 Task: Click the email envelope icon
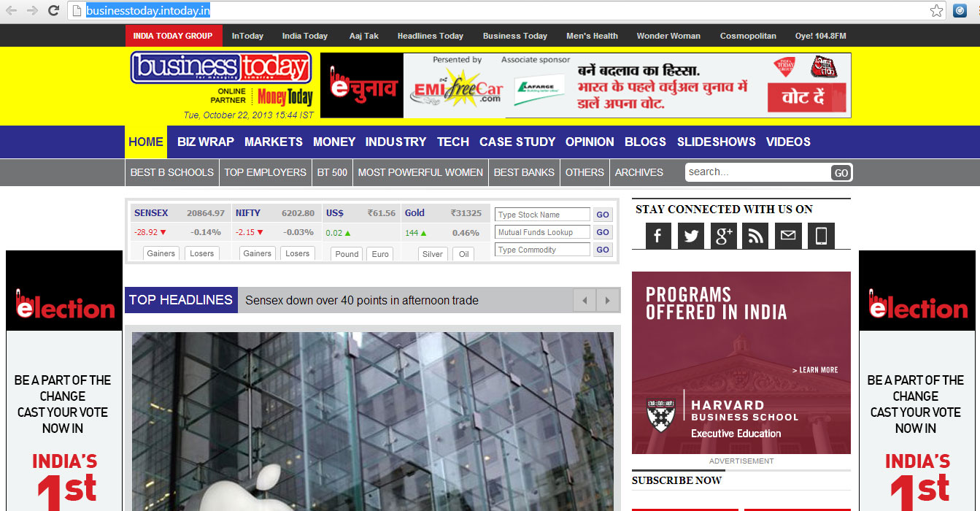point(788,236)
